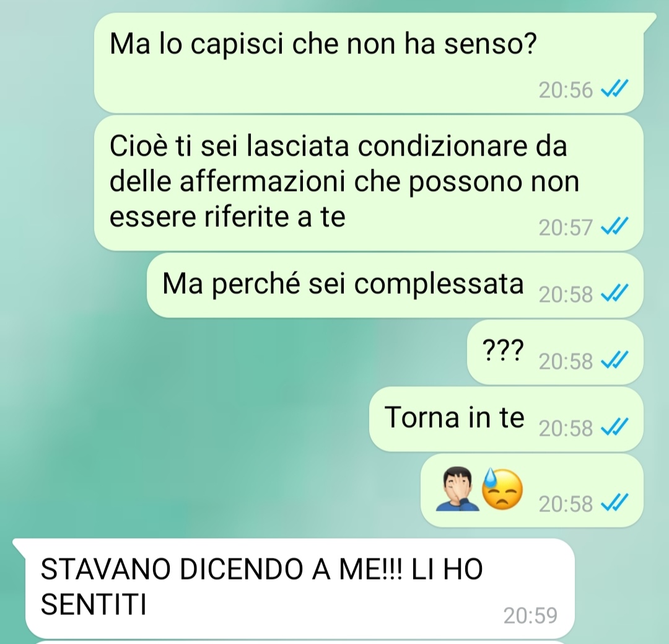Select the 'Ma perché sei complessata' message

pyautogui.click(x=395, y=285)
